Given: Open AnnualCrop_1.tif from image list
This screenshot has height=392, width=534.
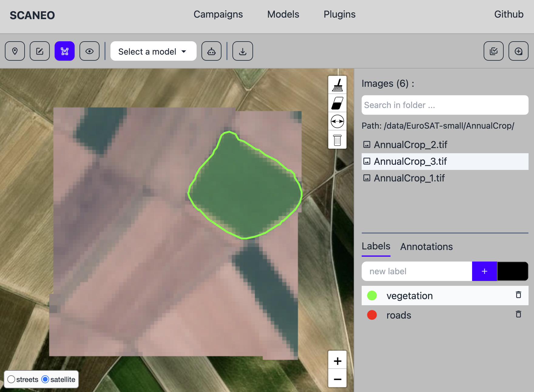Looking at the screenshot, I should [409, 178].
